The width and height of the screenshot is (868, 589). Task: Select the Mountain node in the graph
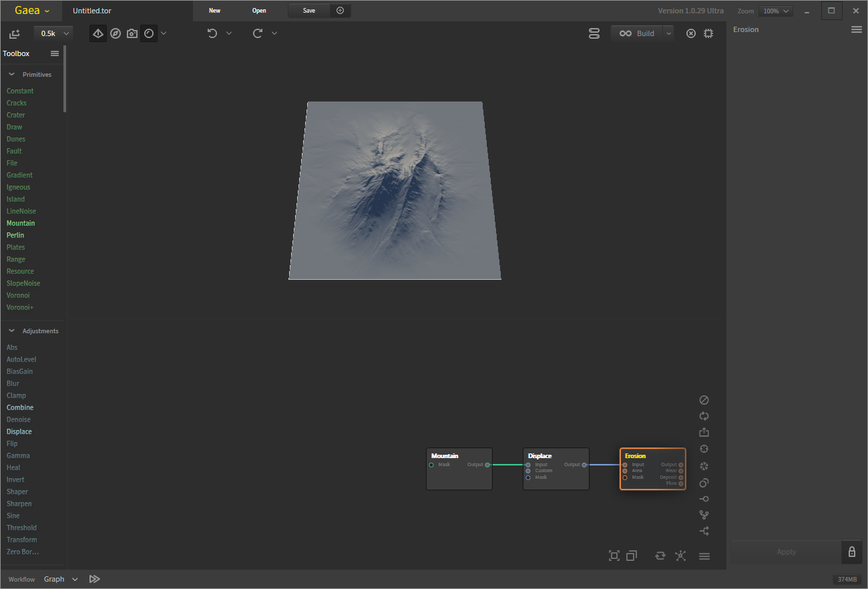pyautogui.click(x=459, y=467)
